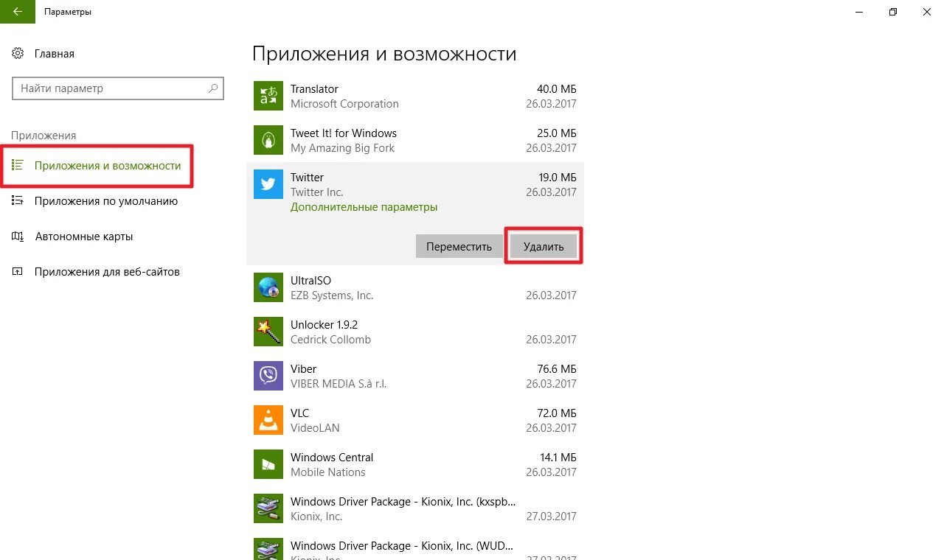Click My Amazing Big Fork publisher text
Viewport: 944px width, 560px height.
pyautogui.click(x=342, y=148)
